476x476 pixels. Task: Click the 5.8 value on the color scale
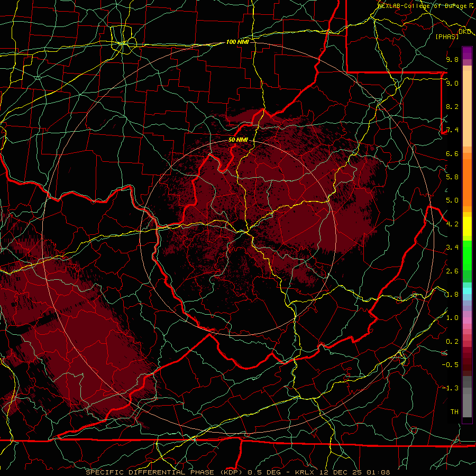[x=452, y=177]
